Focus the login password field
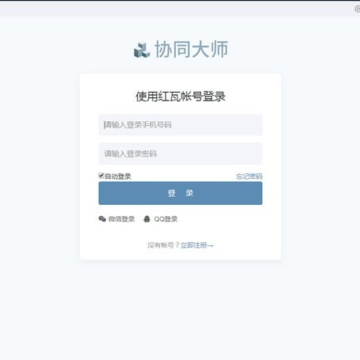This screenshot has width=360, height=360. [180, 154]
